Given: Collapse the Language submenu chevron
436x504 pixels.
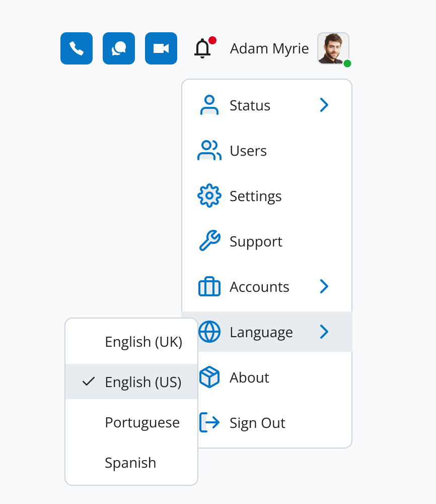Looking at the screenshot, I should [x=324, y=332].
